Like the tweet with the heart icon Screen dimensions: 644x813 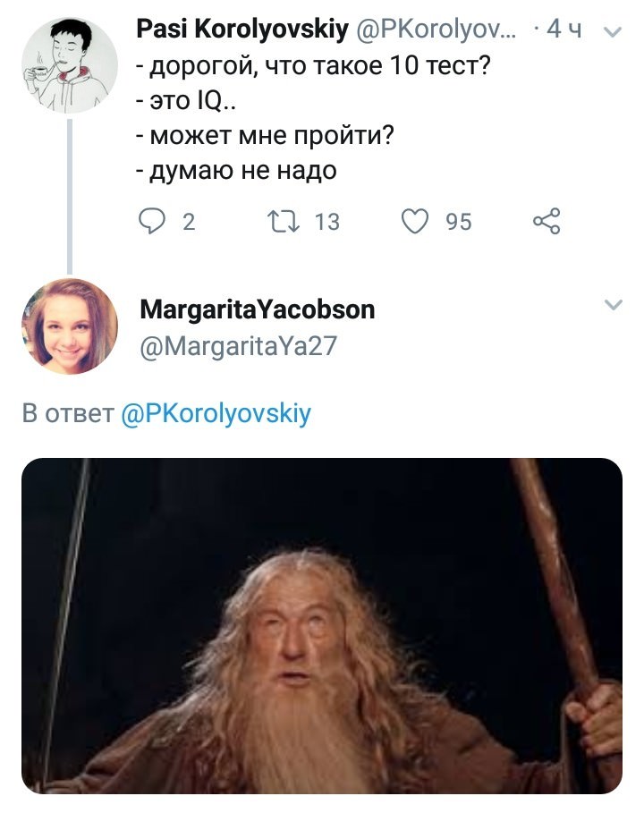[415, 222]
